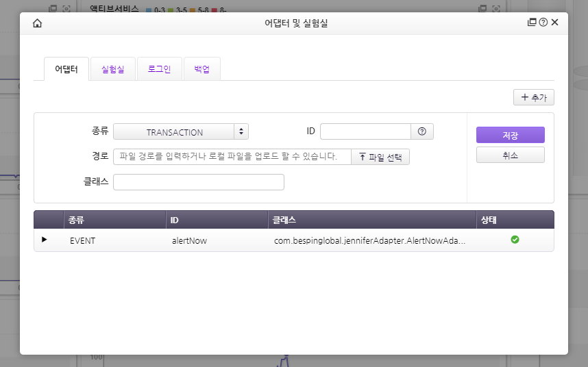Click the 저장 save button
This screenshot has width=588, height=367.
tap(510, 135)
